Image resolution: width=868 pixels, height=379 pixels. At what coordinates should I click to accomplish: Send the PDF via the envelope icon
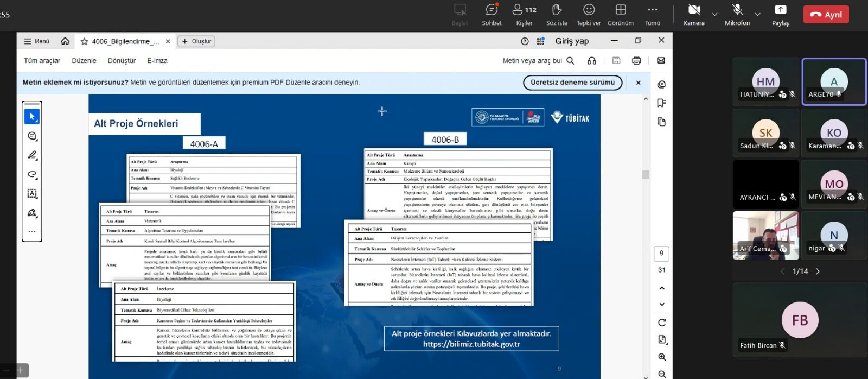click(x=661, y=61)
